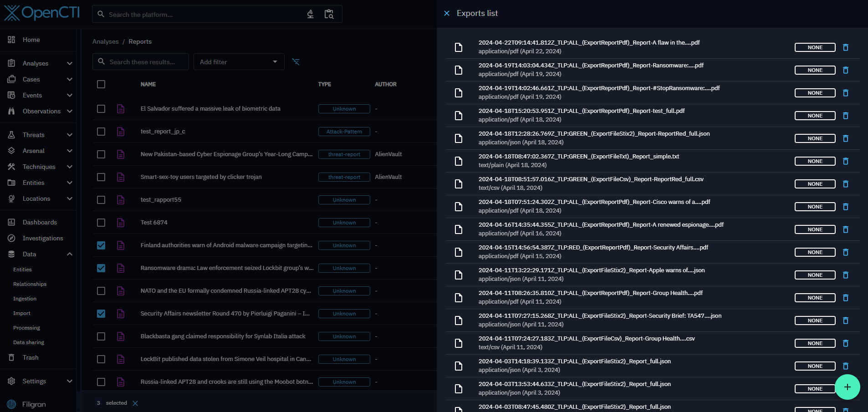Check the test_report_jp_c report checkbox
Viewport: 868px width, 412px height.
pyautogui.click(x=101, y=132)
